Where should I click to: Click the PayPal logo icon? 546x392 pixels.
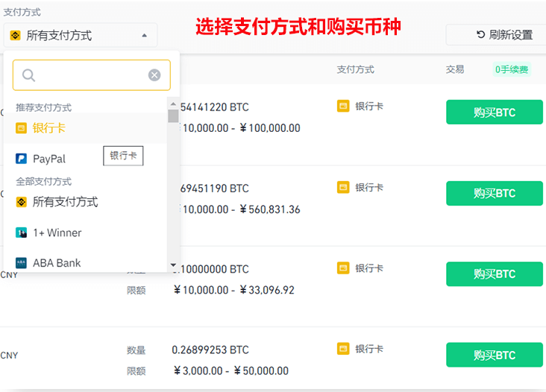click(22, 159)
